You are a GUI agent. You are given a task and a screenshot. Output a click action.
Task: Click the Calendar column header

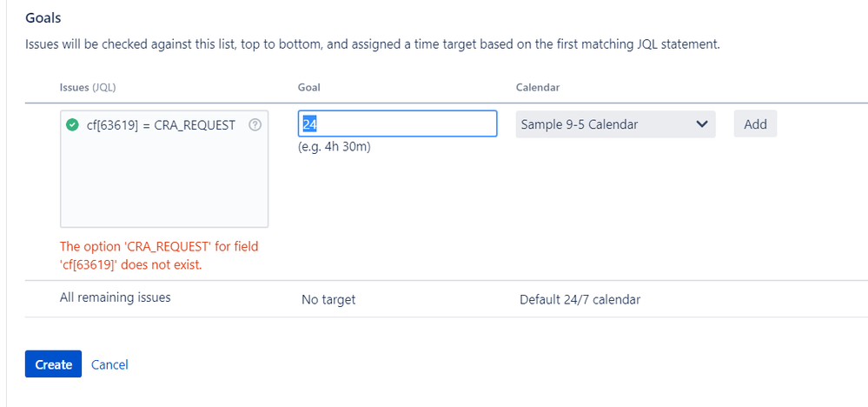tap(538, 88)
